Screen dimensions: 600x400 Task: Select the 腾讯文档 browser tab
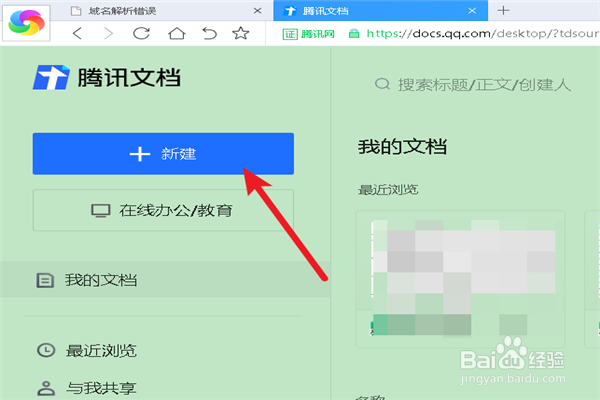click(380, 11)
